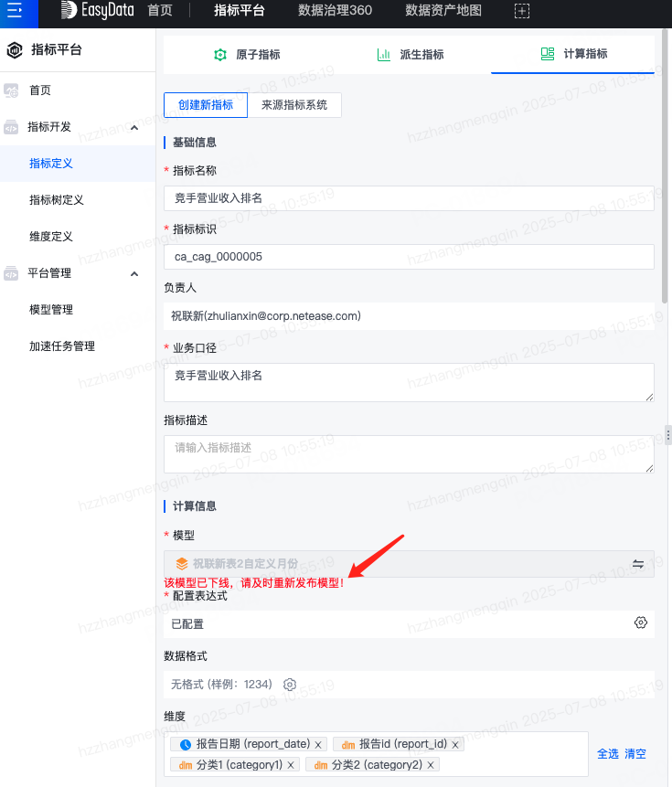Remove the 分类1 (category1) dimension tag
This screenshot has height=787, width=672.
291,765
